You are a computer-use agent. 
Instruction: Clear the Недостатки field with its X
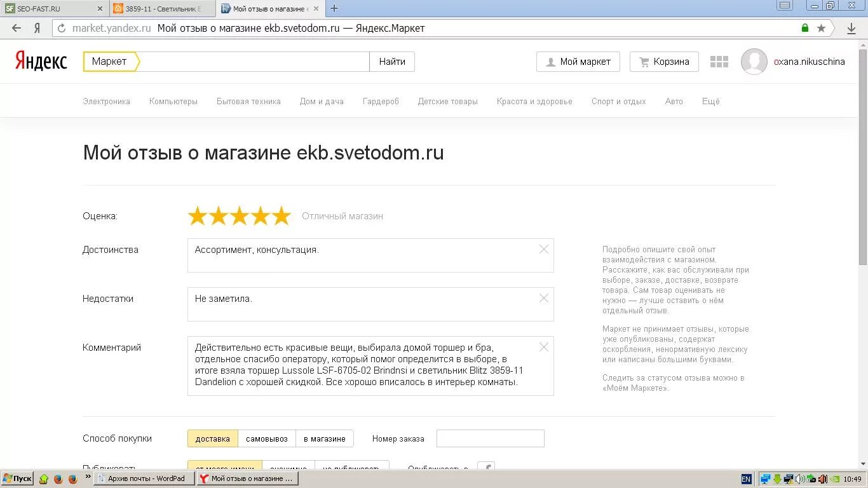pyautogui.click(x=543, y=298)
